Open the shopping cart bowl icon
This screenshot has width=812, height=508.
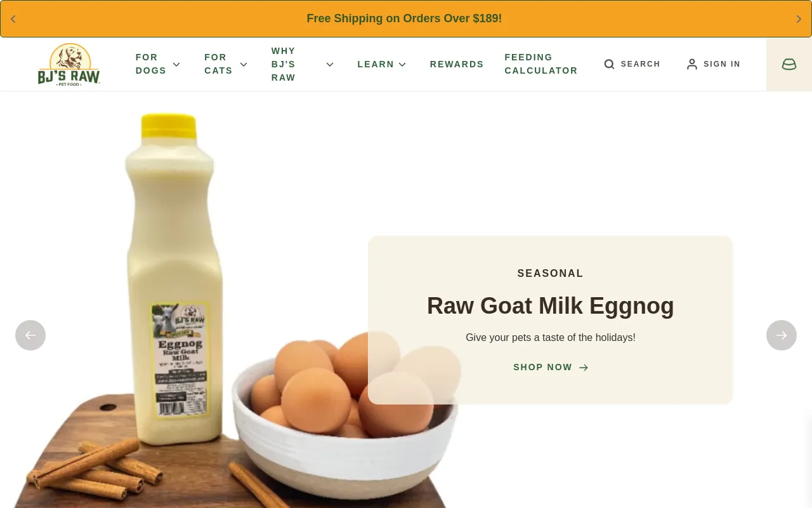789,64
